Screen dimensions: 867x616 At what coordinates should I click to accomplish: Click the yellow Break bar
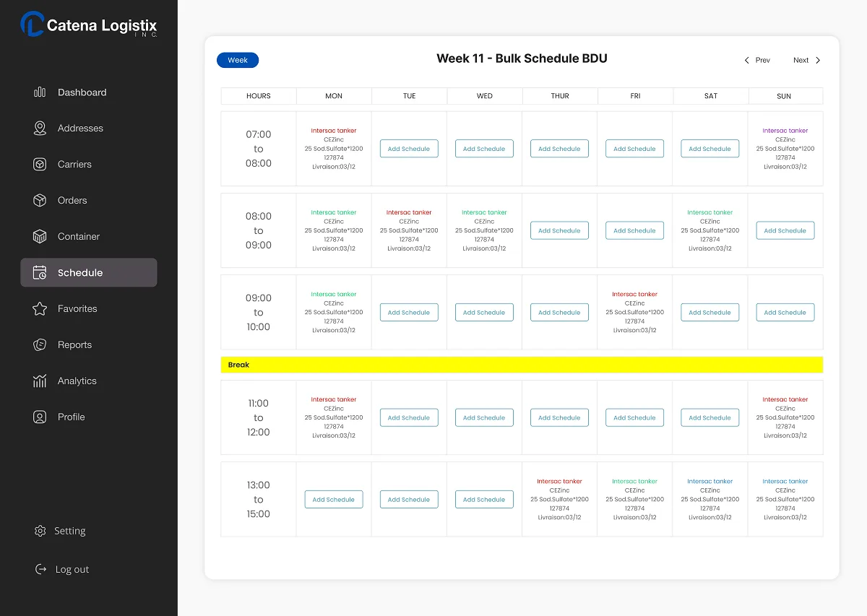pos(522,365)
